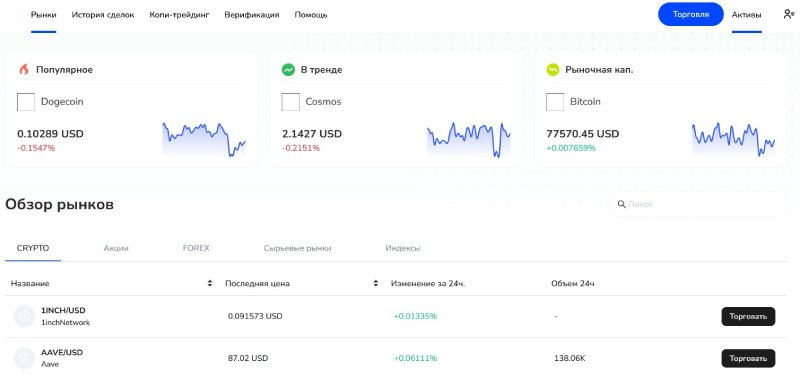The width and height of the screenshot is (800, 377).
Task: Click the 87.02 USD last price
Action: pyautogui.click(x=248, y=358)
